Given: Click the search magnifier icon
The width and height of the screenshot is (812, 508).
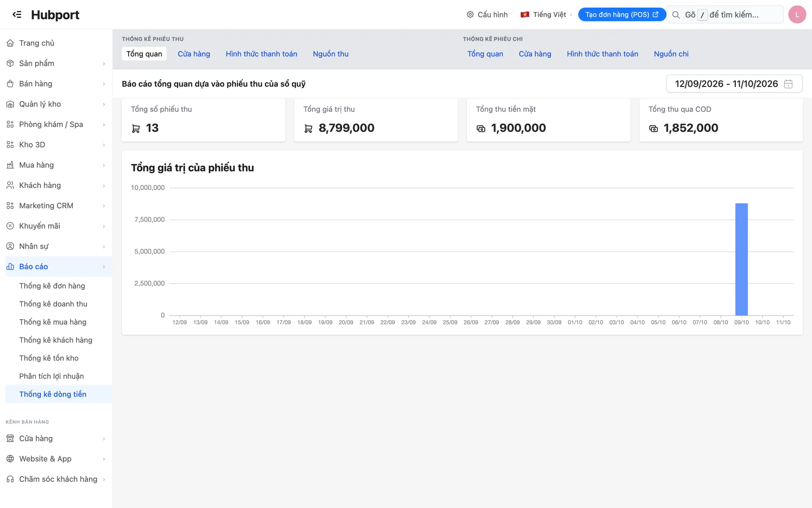Looking at the screenshot, I should [676, 15].
